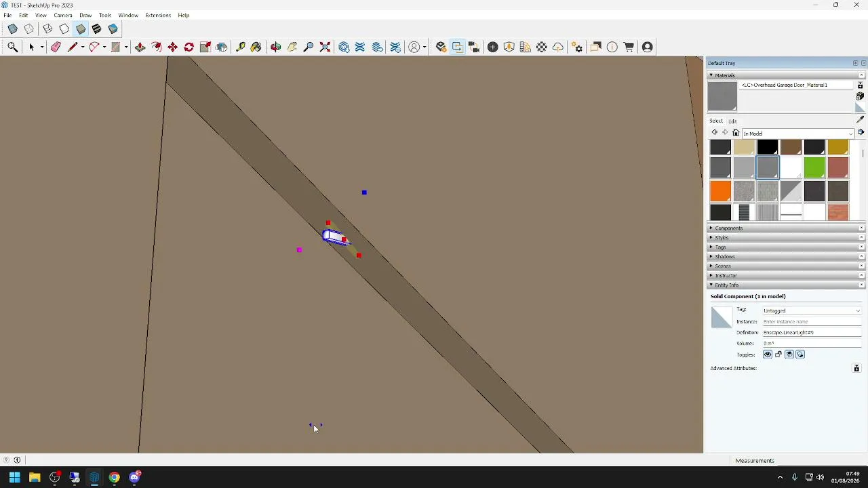Select the Eraser tool
The image size is (868, 488).
pyautogui.click(x=56, y=47)
